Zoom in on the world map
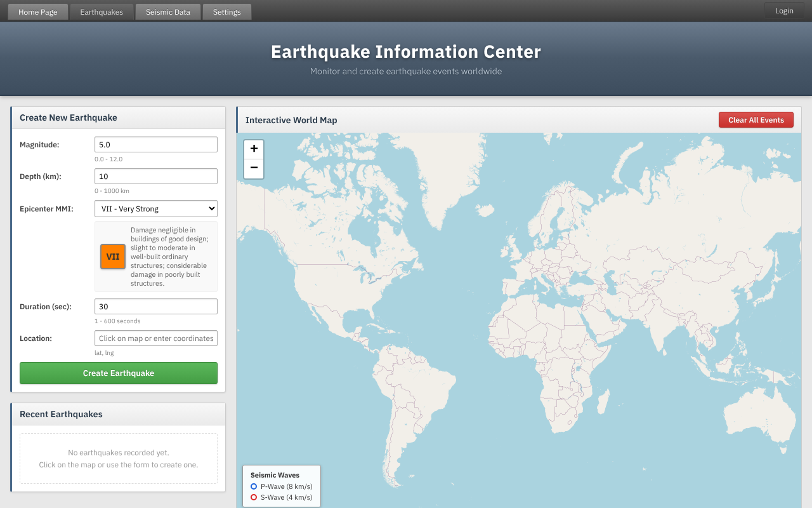812x508 pixels. pyautogui.click(x=254, y=149)
